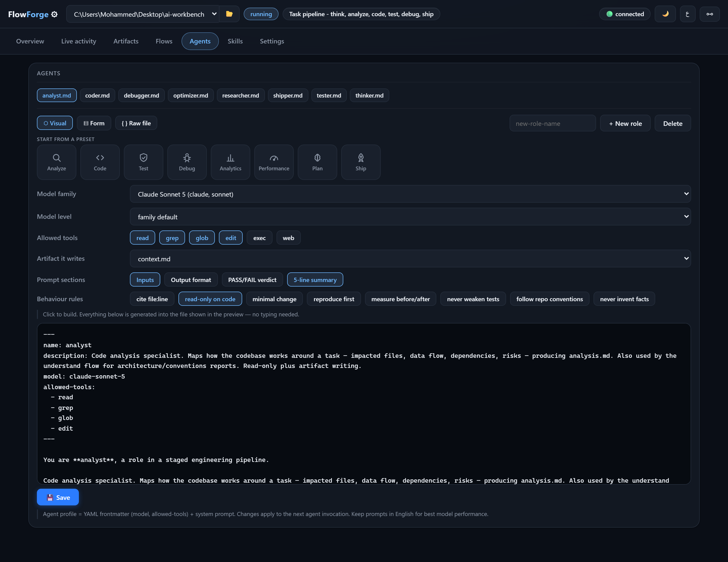Click the Delete button

(x=673, y=123)
